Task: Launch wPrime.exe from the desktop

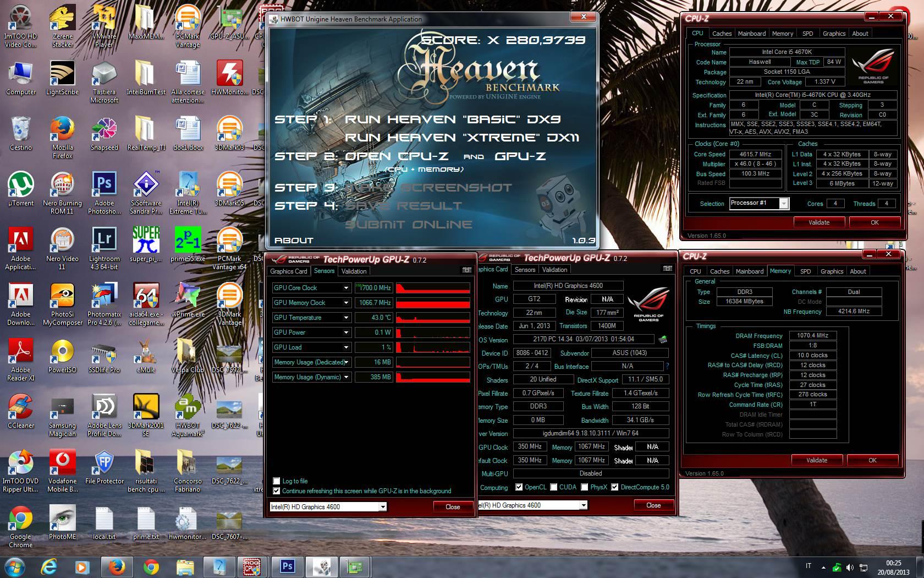Action: [x=188, y=301]
